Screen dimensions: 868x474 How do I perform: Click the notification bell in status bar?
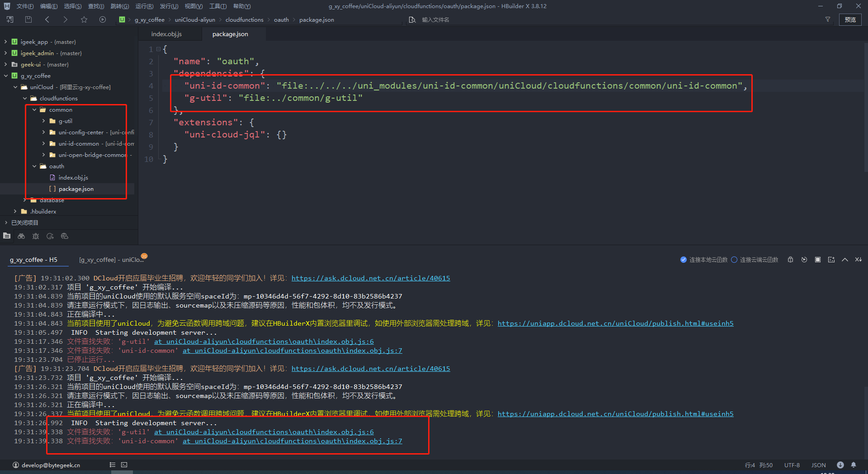coord(854,465)
